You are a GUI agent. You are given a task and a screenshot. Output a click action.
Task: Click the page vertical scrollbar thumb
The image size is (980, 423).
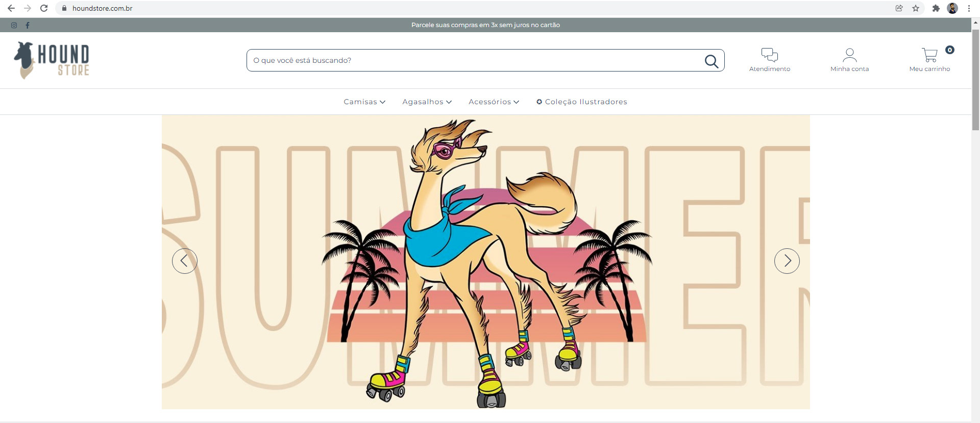tap(975, 80)
